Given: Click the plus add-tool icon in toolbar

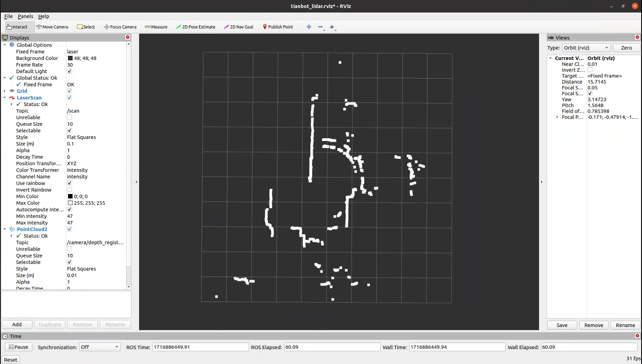Looking at the screenshot, I should [309, 27].
